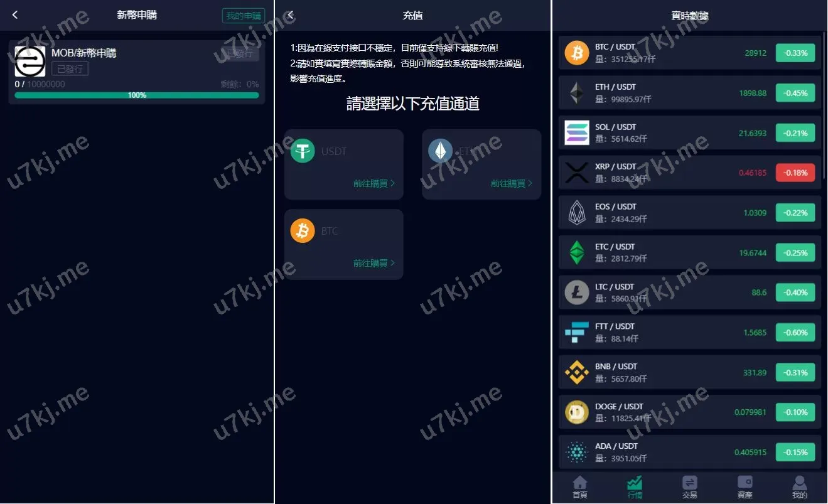828x504 pixels.
Task: Go back from the 充值 screen
Action: [290, 15]
